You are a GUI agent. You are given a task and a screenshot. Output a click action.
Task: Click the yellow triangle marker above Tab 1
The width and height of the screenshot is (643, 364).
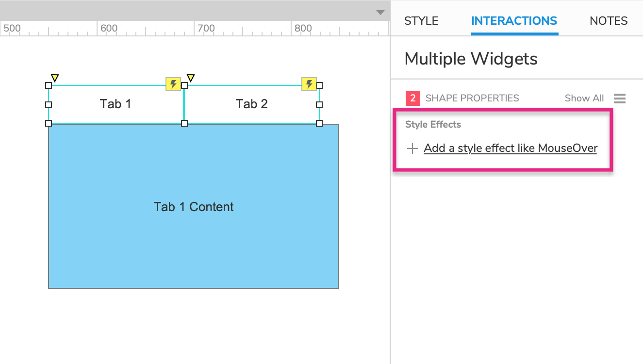tap(55, 78)
